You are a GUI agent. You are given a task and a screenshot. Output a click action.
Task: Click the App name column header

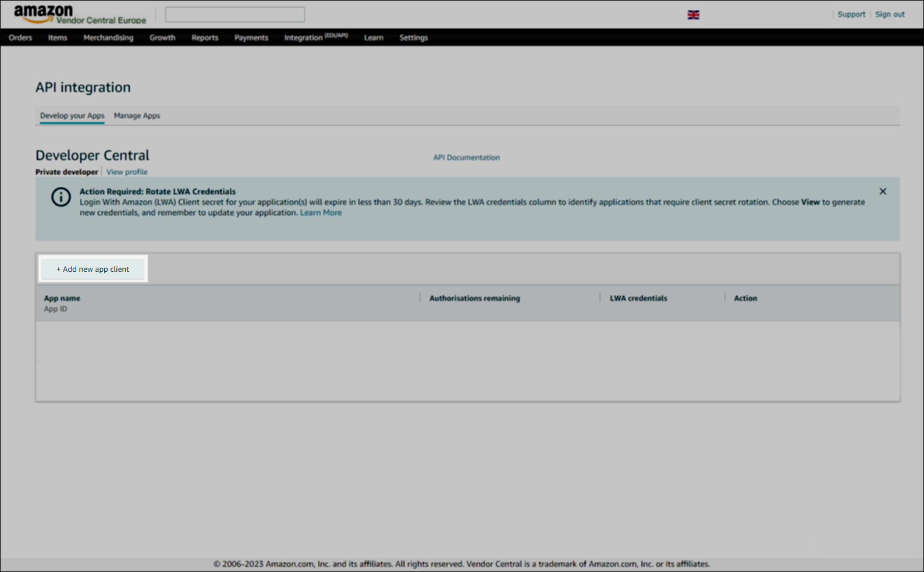(x=62, y=299)
